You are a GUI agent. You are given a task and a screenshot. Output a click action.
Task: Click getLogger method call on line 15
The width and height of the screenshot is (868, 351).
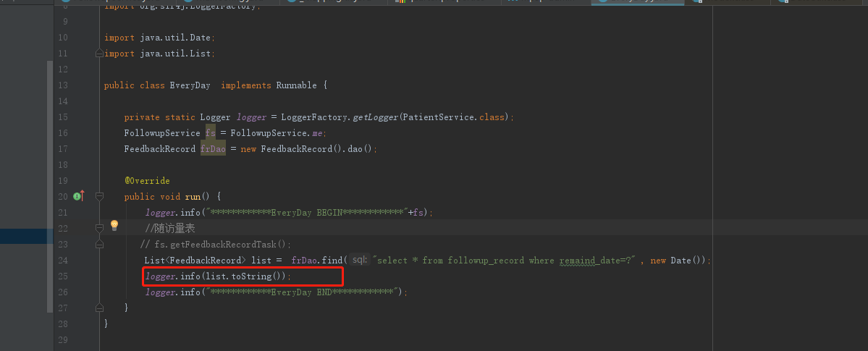(x=374, y=117)
